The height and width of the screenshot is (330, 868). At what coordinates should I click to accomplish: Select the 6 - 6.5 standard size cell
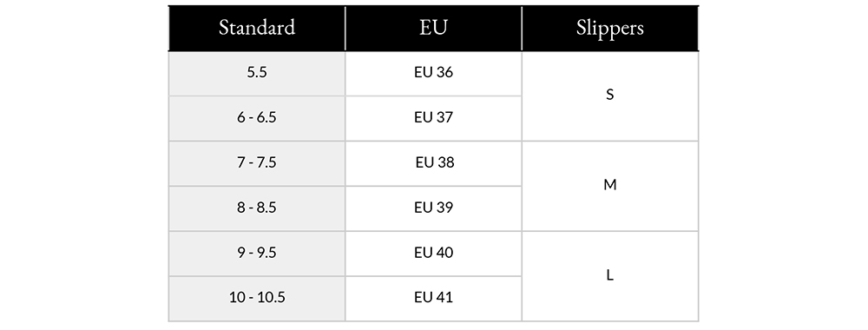257,118
